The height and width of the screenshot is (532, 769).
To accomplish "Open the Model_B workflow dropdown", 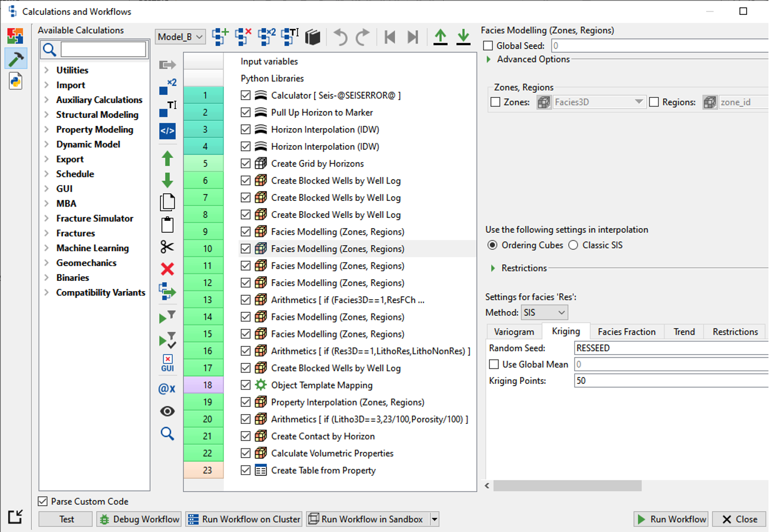I will 180,37.
